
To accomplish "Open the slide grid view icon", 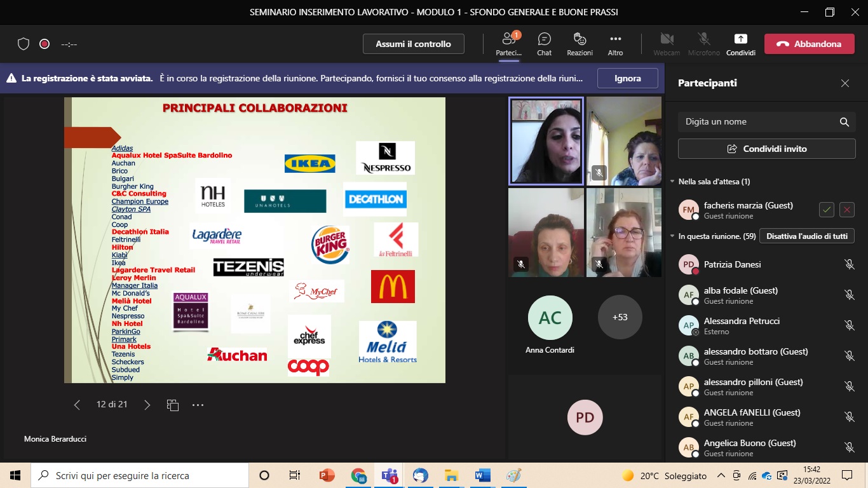I will tap(172, 405).
